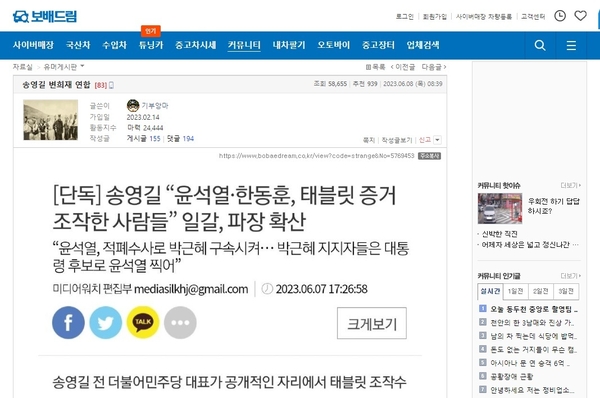Open search with the magnifier icon
This screenshot has height=398, width=600.
point(540,45)
